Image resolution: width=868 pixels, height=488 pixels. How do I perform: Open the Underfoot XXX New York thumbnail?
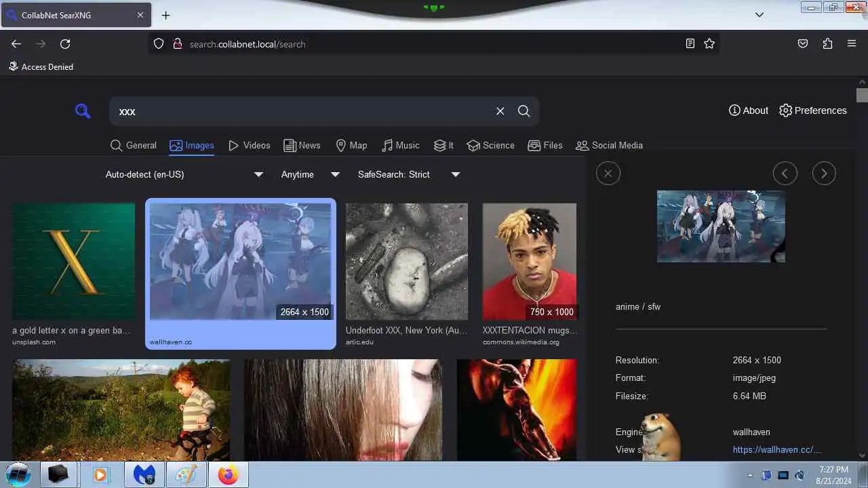point(407,262)
